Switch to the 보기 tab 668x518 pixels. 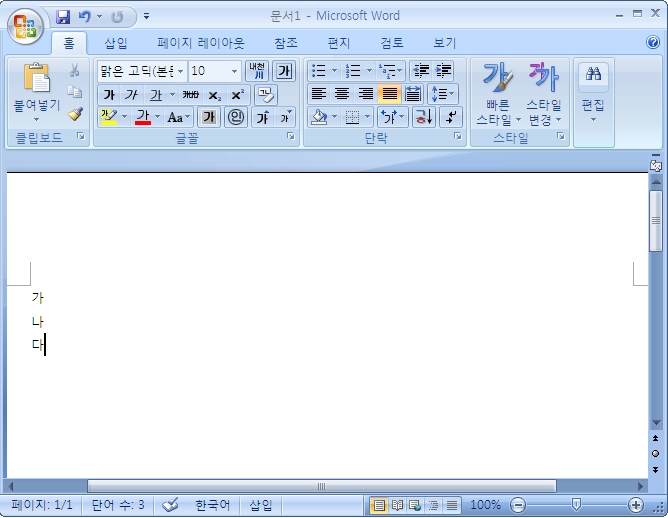coord(445,43)
